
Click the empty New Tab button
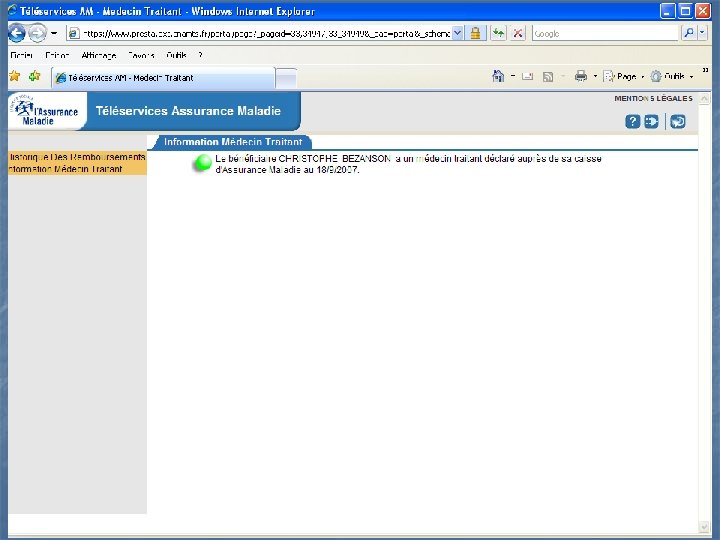286,78
